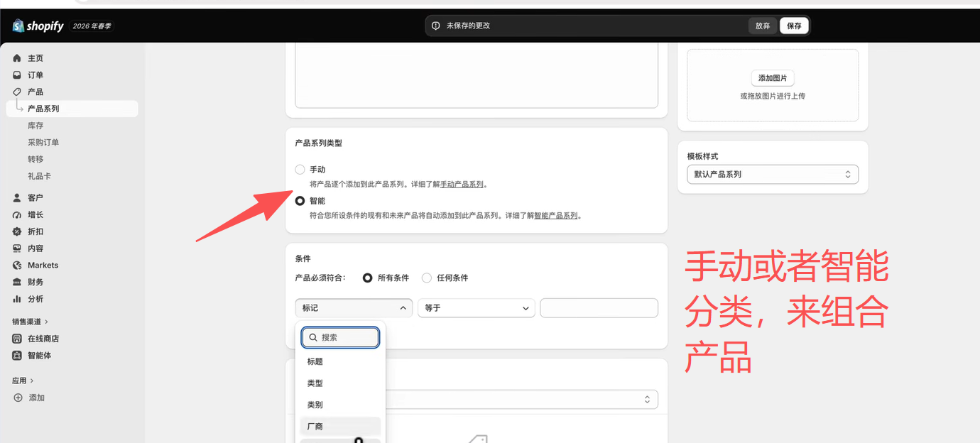The height and width of the screenshot is (443, 980).
Task: Click the 在线商店 online store icon
Action: 17,339
